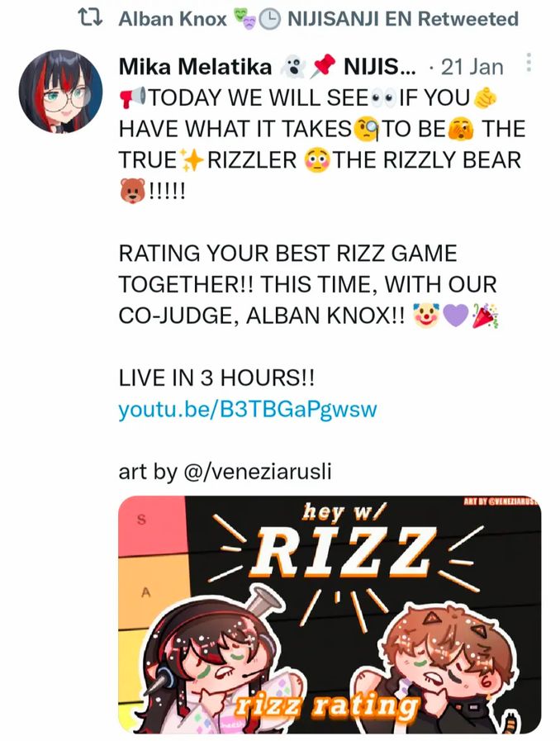Click the art by @/veneziarusli text
This screenshot has height=741, width=560.
(x=225, y=471)
